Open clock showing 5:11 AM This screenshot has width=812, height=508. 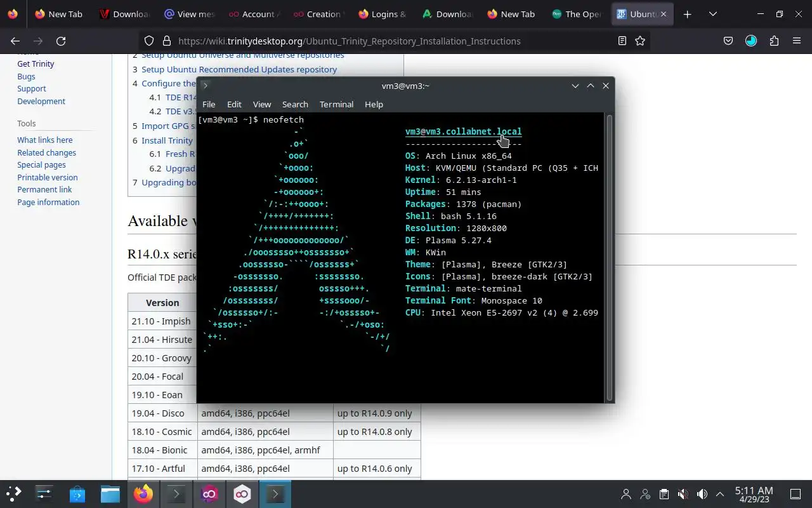[754, 494]
